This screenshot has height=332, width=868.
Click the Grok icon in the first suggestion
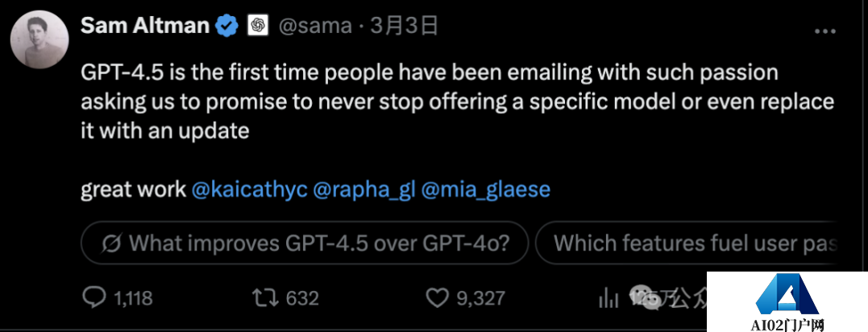(112, 243)
